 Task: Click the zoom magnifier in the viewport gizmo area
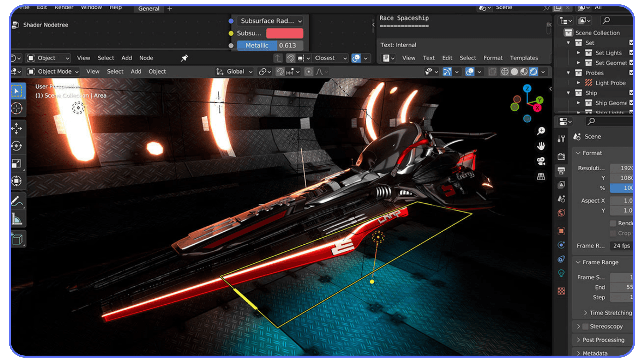pos(541,131)
